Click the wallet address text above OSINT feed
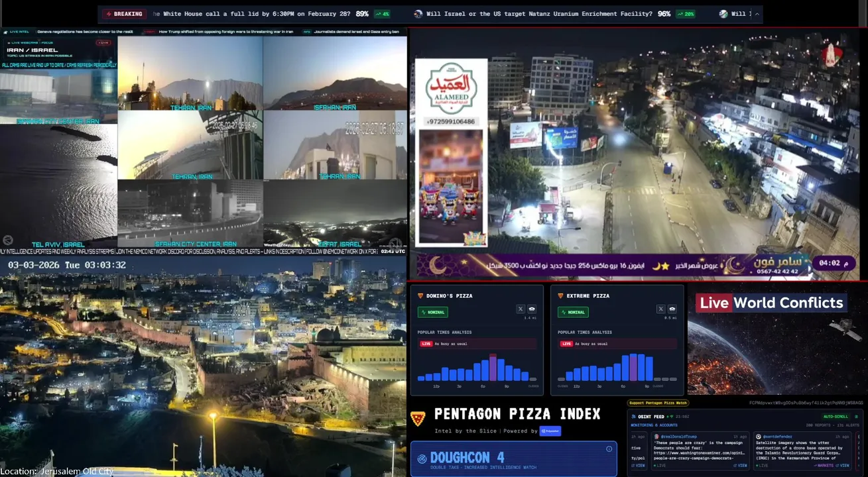868x477 pixels. [x=806, y=403]
